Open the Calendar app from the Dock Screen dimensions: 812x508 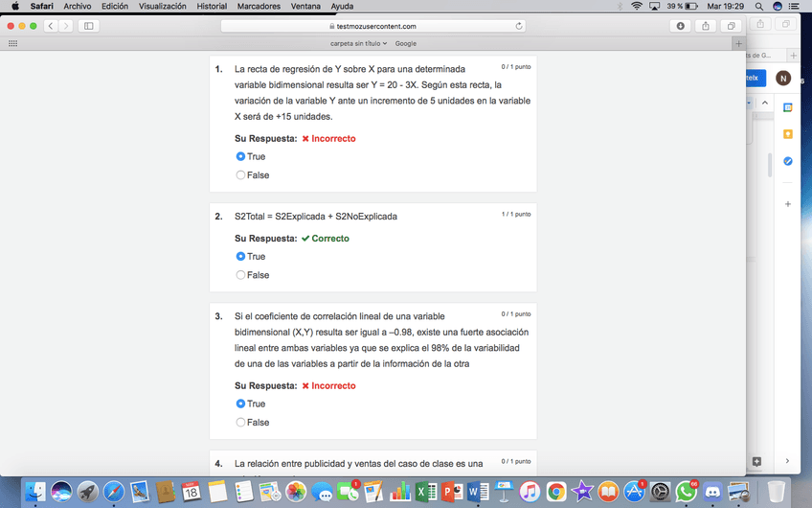(x=192, y=492)
